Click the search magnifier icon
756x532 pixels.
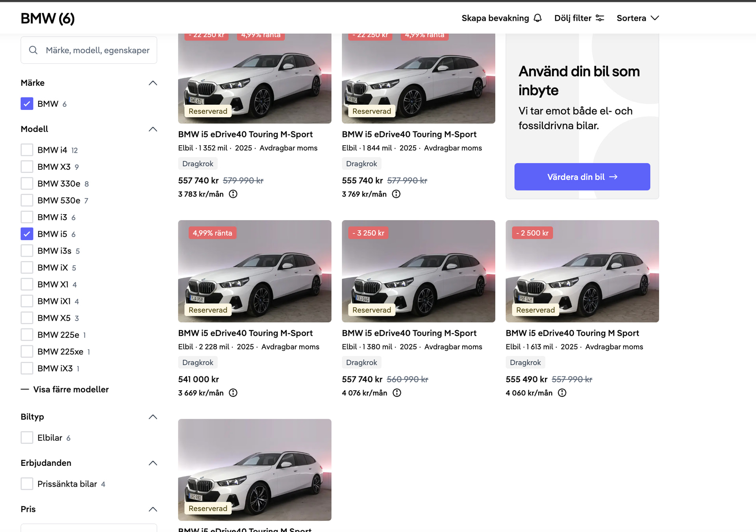click(x=33, y=50)
